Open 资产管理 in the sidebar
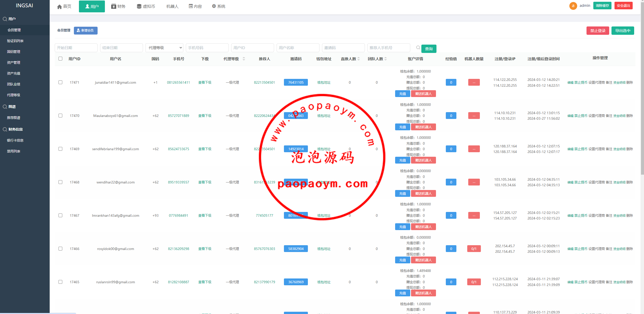Screen dimensions: 644x314 pos(14,62)
